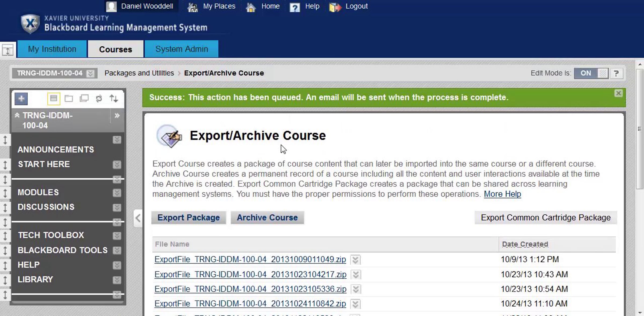
Task: Click the reorder handle beside Discussions
Action: [x=5, y=207]
